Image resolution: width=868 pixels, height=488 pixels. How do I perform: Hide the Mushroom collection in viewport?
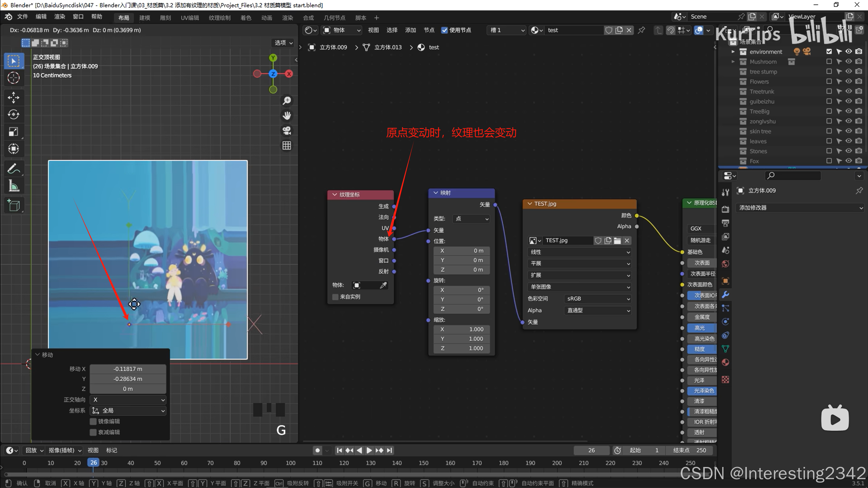point(848,62)
